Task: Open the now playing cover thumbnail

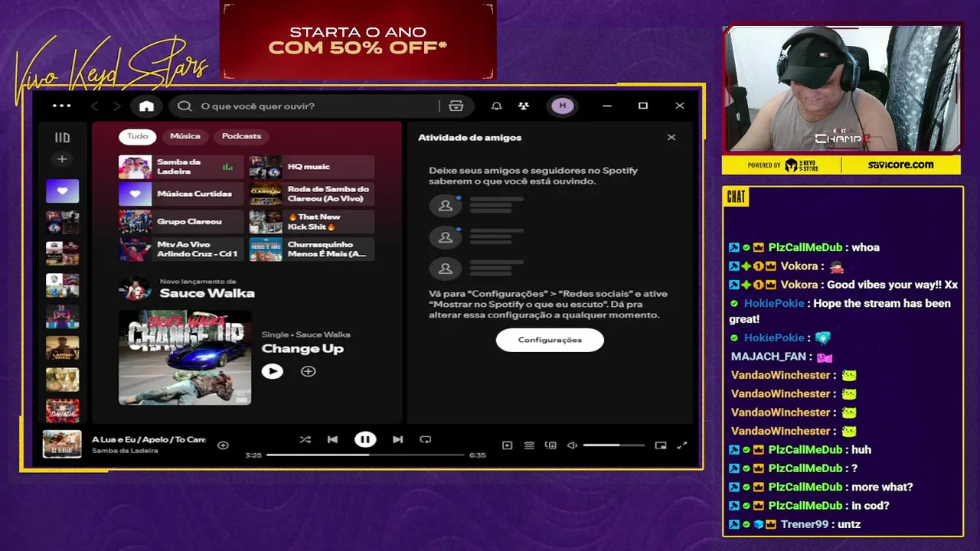Action: 62,444
